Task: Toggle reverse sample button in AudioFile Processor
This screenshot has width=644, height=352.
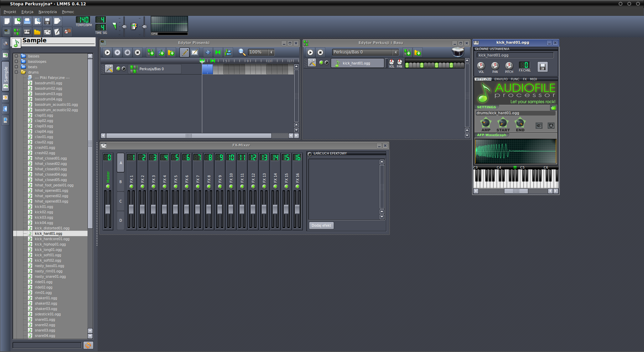Action: pyautogui.click(x=539, y=126)
